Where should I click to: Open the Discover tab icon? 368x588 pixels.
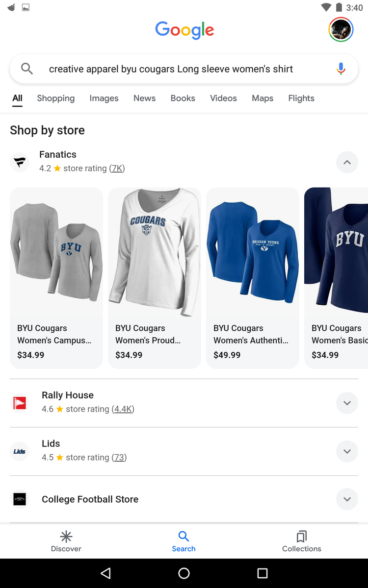tap(66, 537)
